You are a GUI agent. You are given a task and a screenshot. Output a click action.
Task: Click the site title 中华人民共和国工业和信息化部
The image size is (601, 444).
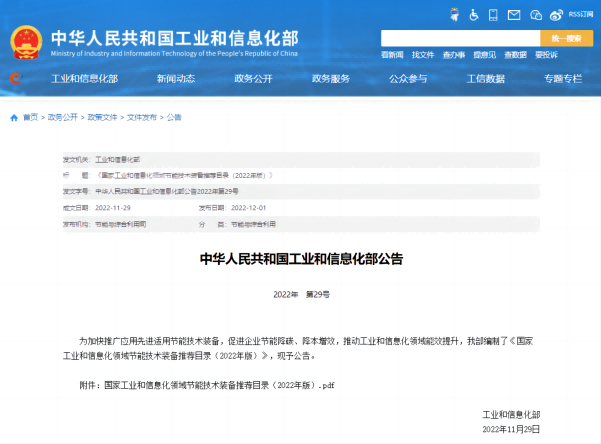tap(175, 38)
